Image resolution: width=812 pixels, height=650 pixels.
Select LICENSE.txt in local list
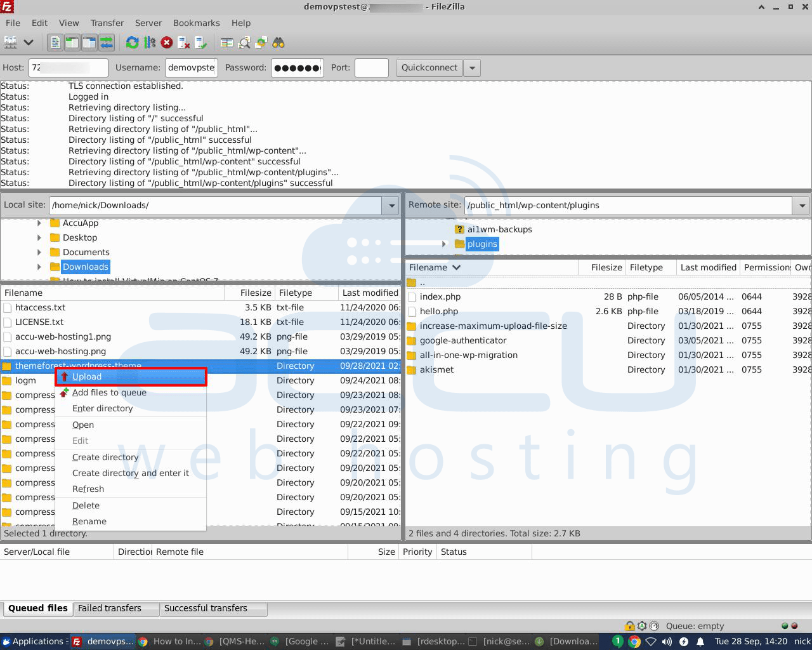tap(200, 322)
